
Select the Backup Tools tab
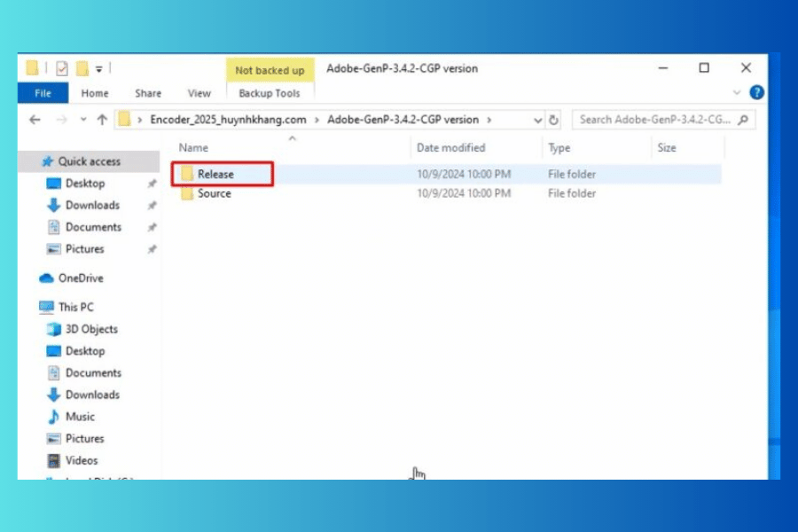[269, 93]
